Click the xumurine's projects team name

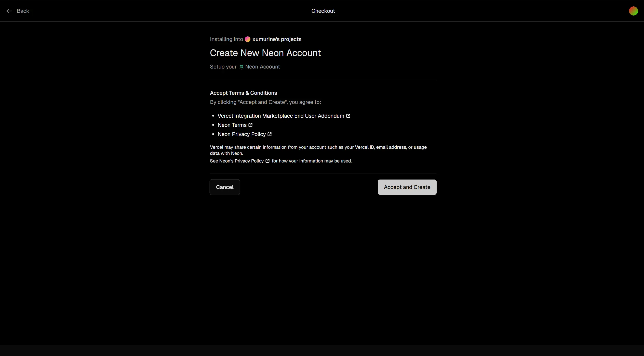coord(277,39)
